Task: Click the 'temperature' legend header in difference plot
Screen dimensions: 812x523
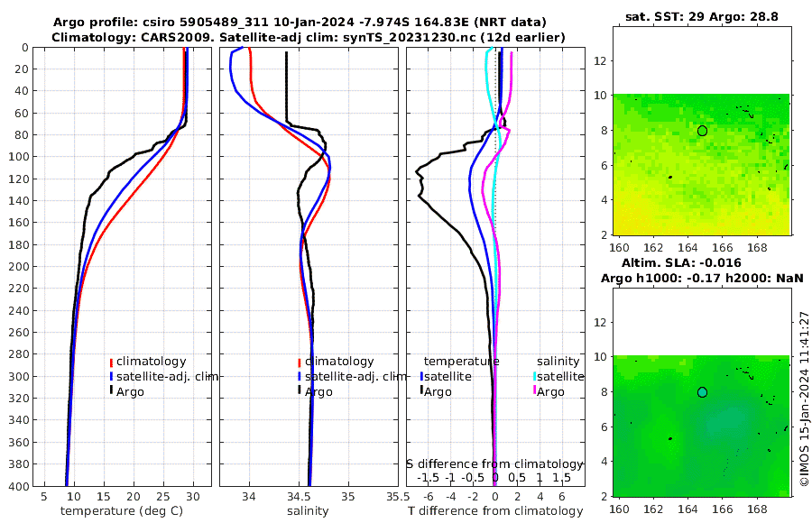Action: pos(461,362)
